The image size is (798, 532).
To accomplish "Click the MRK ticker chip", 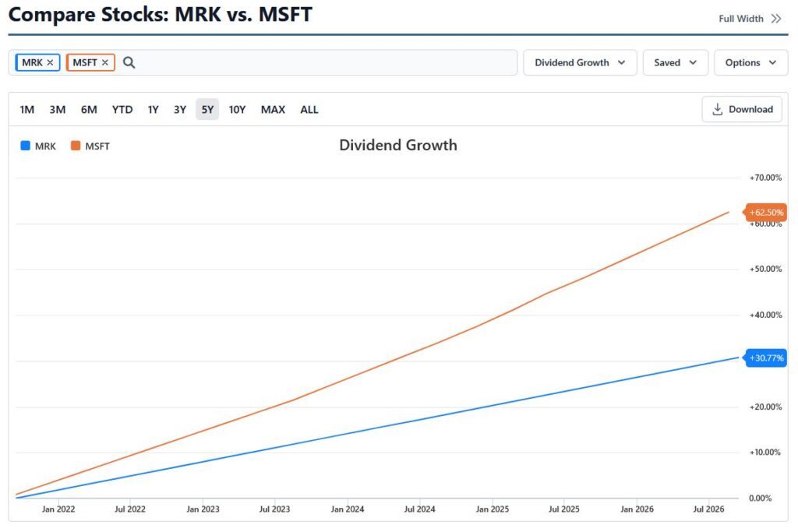I will [x=37, y=62].
